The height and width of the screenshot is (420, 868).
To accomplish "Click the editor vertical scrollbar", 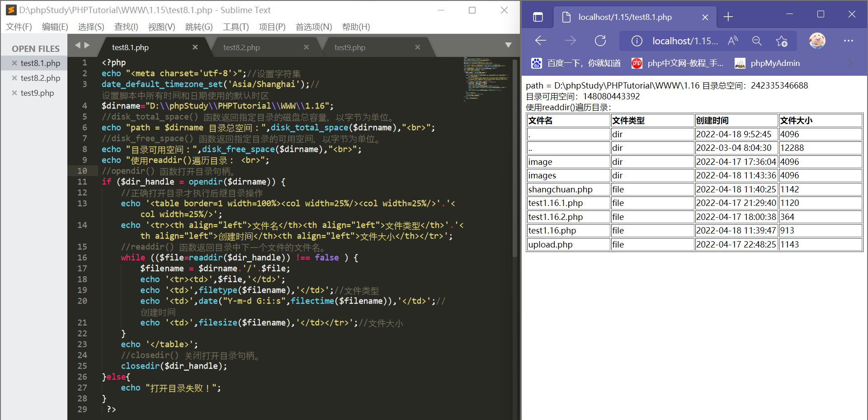I will click(x=515, y=158).
